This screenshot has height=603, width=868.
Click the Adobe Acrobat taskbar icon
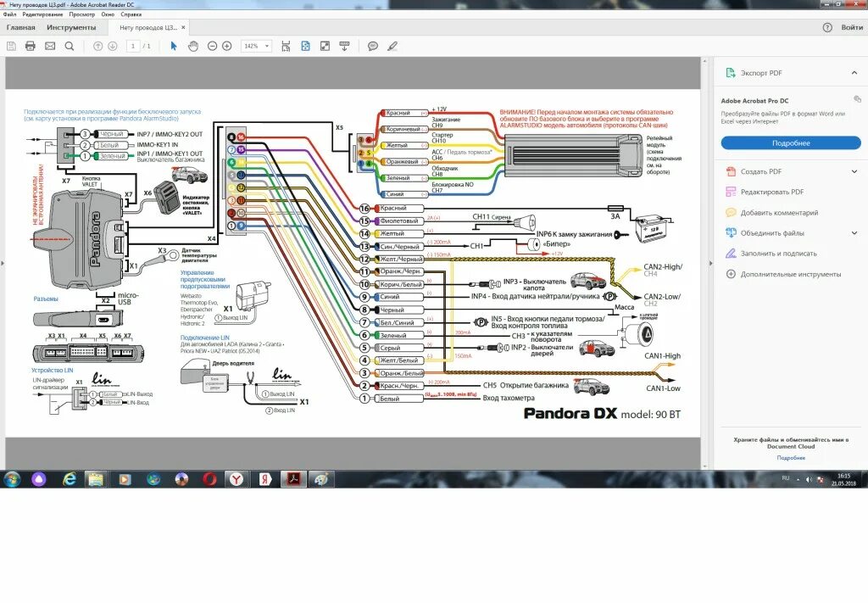click(293, 479)
